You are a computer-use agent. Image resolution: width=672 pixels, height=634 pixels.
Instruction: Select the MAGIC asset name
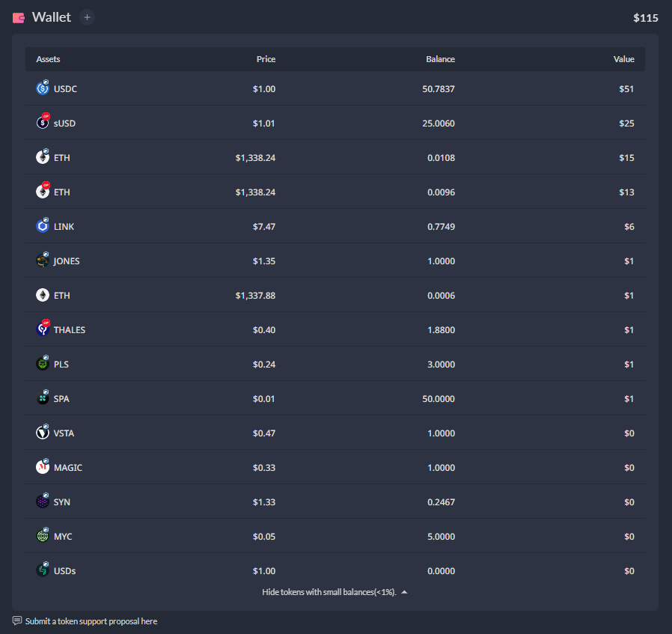click(67, 468)
